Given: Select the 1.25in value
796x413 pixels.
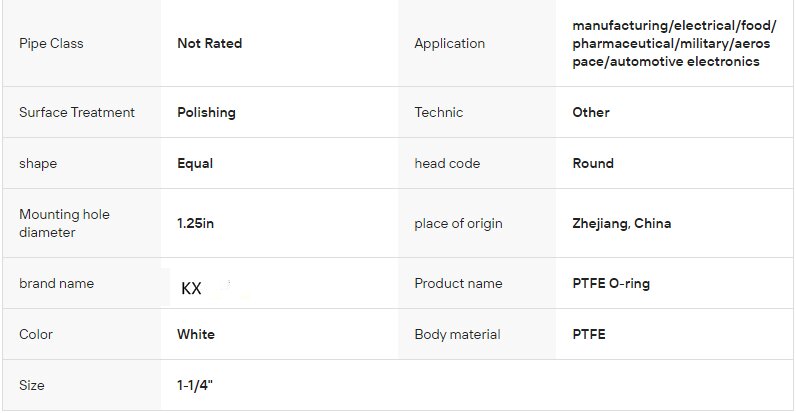Looking at the screenshot, I should point(196,223).
